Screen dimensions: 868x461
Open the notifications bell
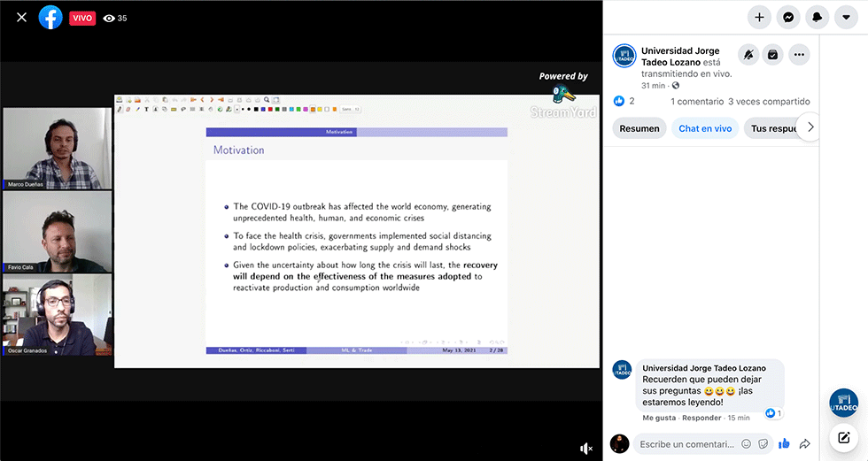click(x=818, y=17)
